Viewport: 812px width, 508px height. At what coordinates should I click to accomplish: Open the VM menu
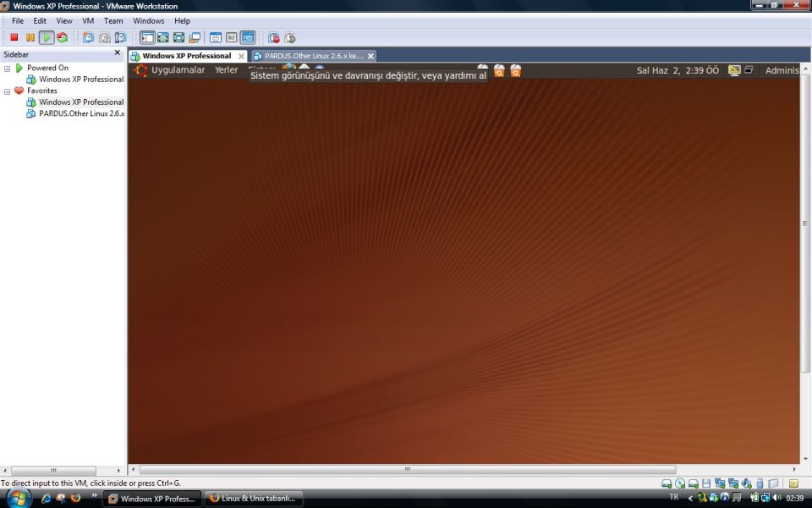click(x=88, y=20)
